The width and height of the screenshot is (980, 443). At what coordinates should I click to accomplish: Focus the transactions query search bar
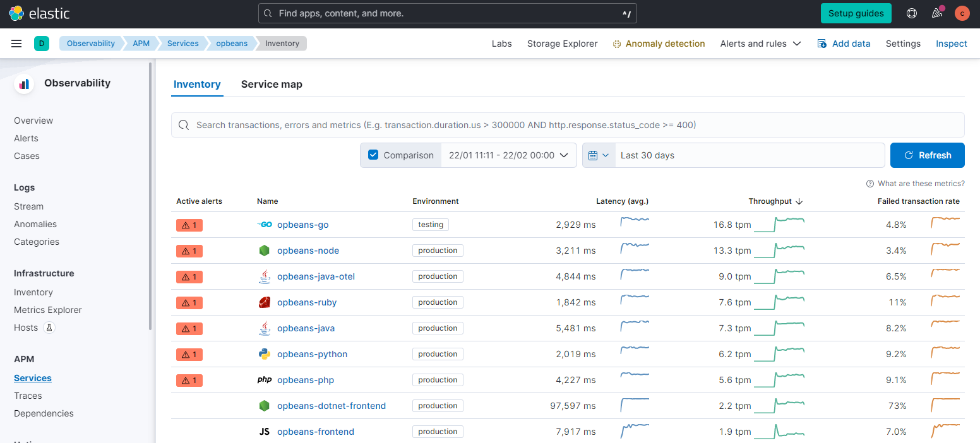point(568,125)
